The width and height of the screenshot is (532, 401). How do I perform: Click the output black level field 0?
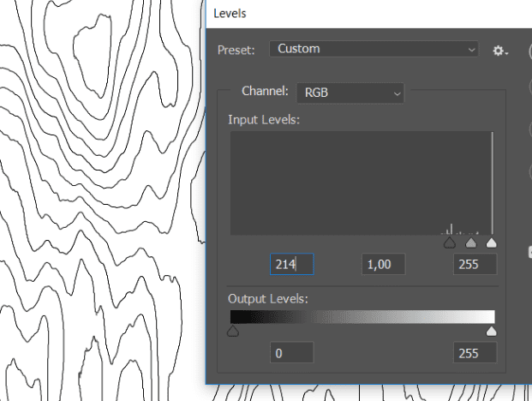[x=292, y=353]
